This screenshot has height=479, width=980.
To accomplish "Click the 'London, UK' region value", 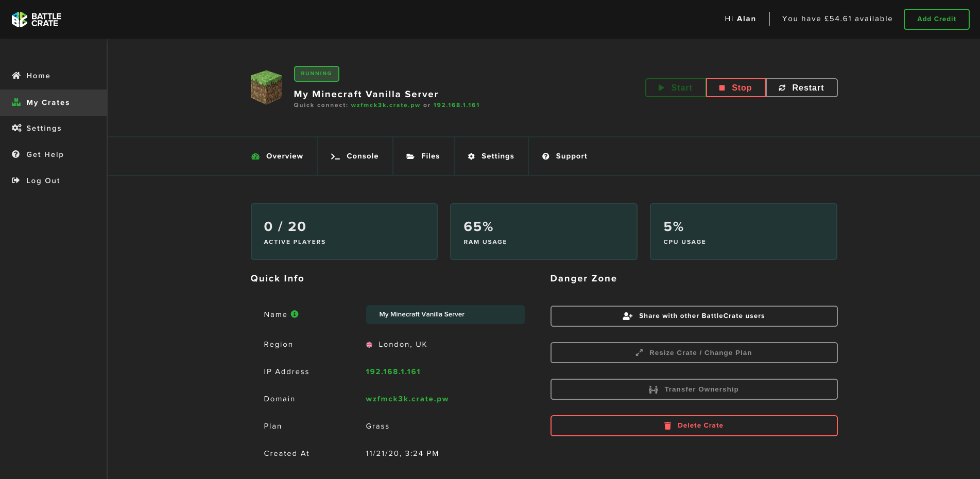I will (x=403, y=345).
